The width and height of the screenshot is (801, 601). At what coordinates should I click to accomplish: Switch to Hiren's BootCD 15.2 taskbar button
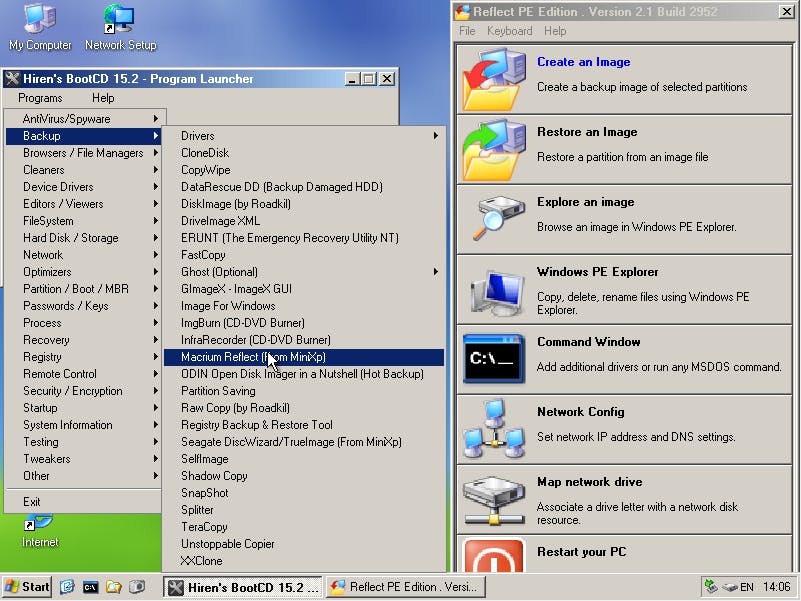243,587
